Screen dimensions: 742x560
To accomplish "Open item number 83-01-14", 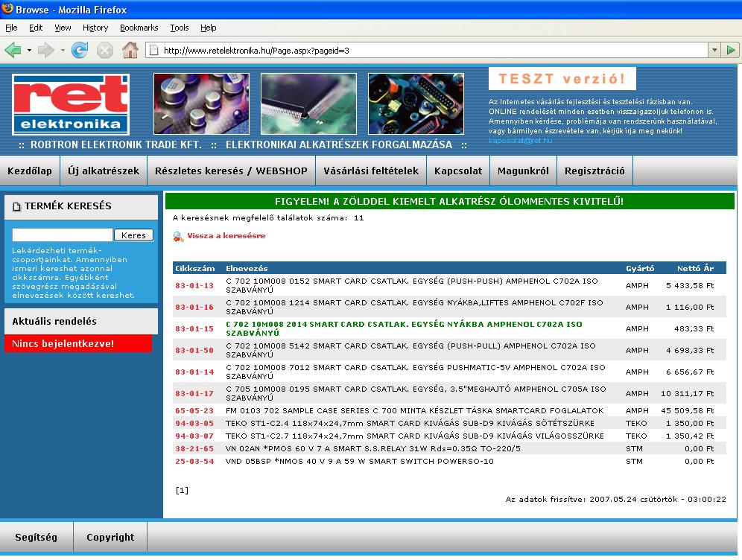I will (194, 372).
